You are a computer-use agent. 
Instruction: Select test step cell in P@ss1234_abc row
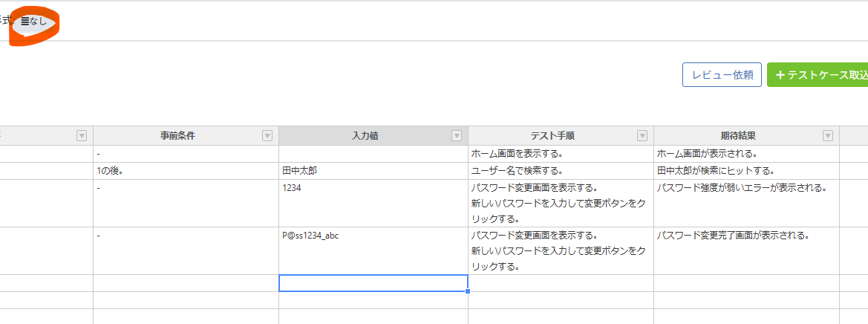[x=561, y=251]
